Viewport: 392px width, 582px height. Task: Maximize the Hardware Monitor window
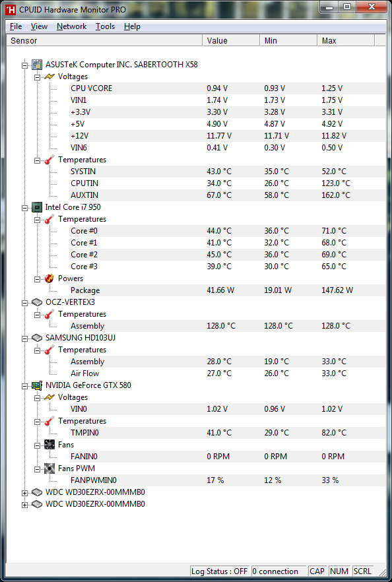346,7
